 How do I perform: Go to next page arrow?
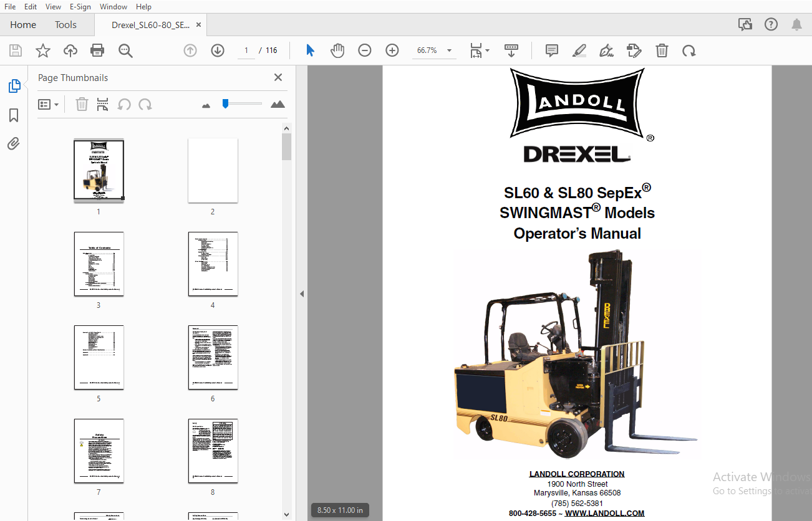pyautogui.click(x=218, y=50)
